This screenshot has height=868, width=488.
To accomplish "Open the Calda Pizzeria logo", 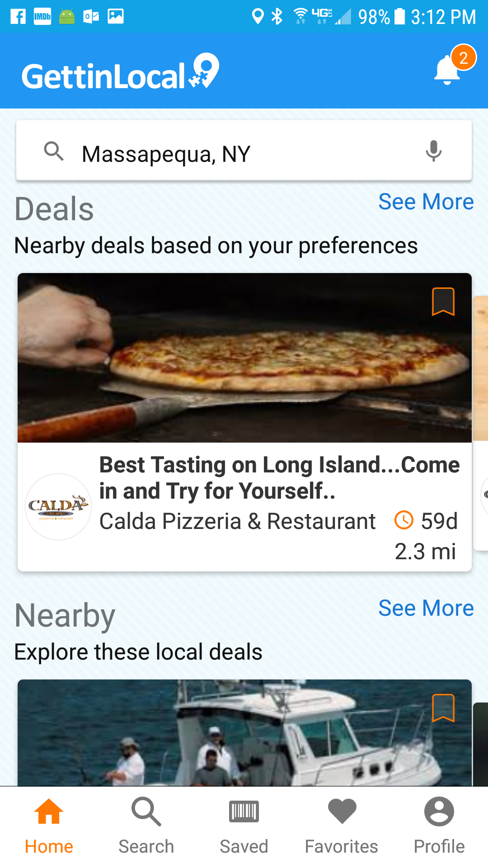I will (x=58, y=506).
